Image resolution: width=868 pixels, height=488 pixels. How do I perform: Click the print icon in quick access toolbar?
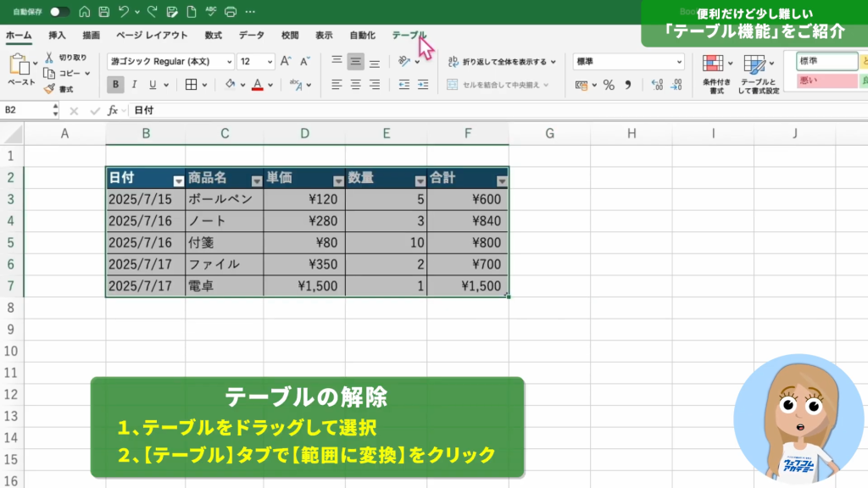[x=230, y=12]
